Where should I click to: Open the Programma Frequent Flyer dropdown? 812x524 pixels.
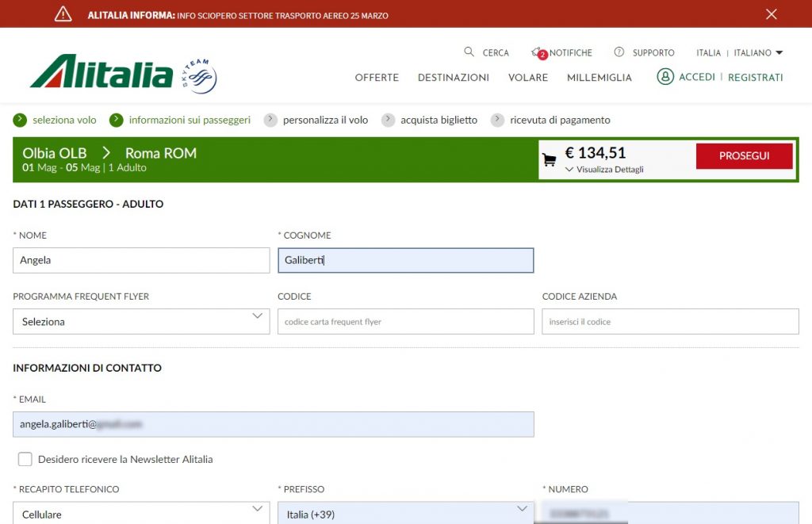[141, 322]
